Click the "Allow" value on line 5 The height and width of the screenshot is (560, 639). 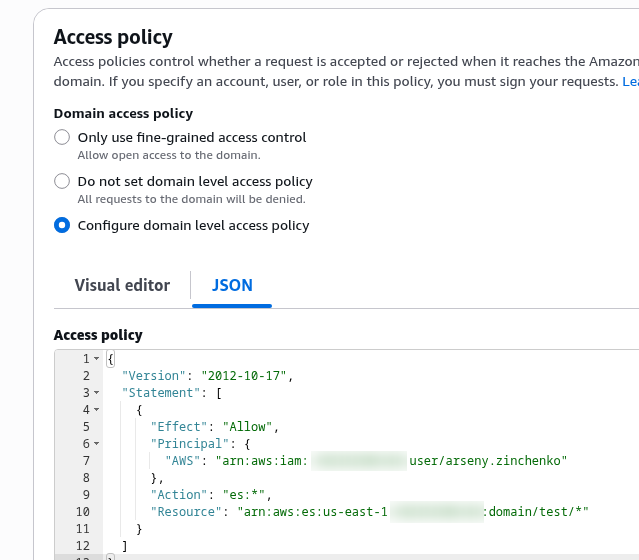click(247, 427)
